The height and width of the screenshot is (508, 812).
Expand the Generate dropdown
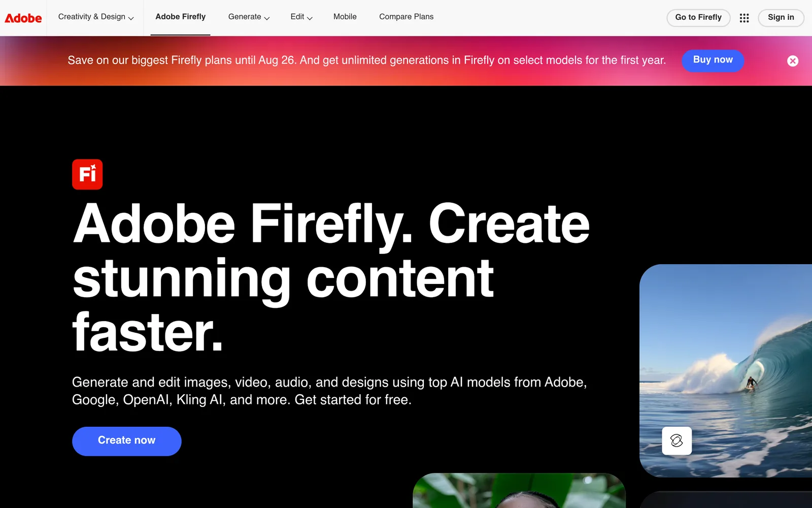tap(249, 17)
